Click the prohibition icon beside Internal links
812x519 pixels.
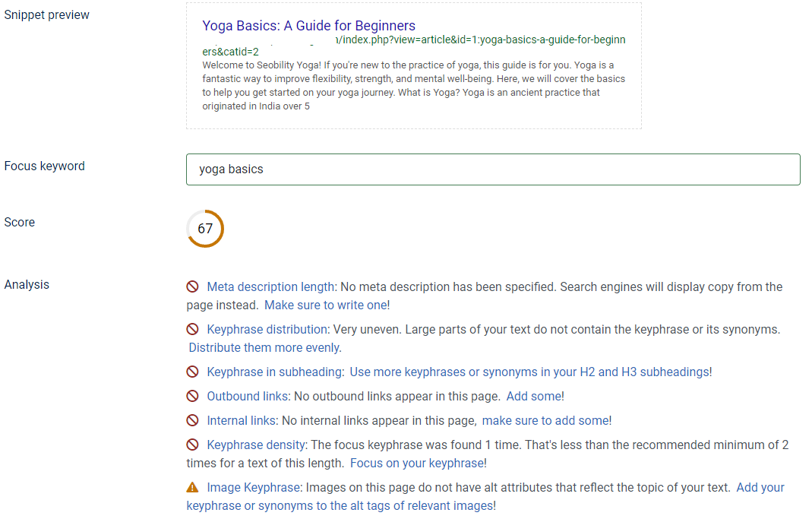pos(191,420)
